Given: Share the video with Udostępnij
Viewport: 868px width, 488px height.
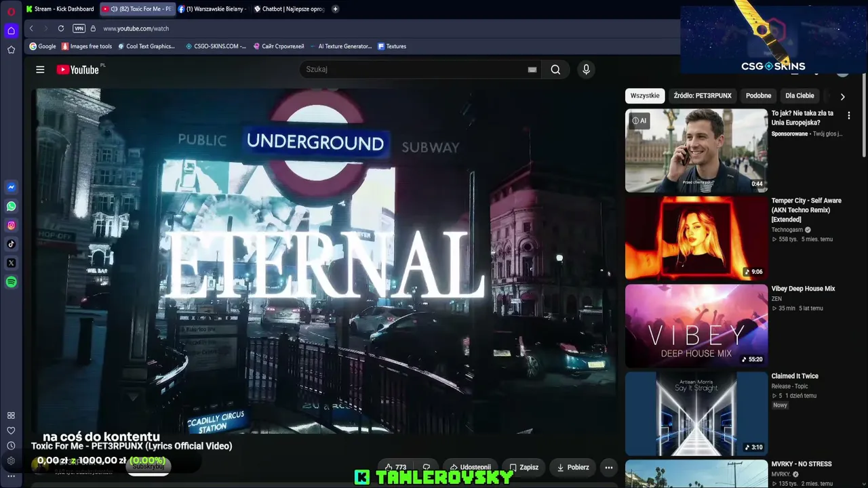Looking at the screenshot, I should [x=470, y=467].
